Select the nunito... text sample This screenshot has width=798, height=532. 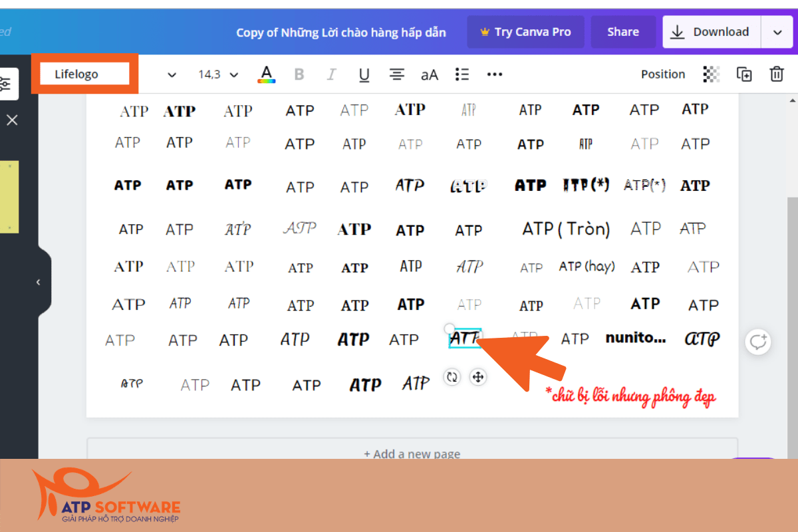pos(636,338)
